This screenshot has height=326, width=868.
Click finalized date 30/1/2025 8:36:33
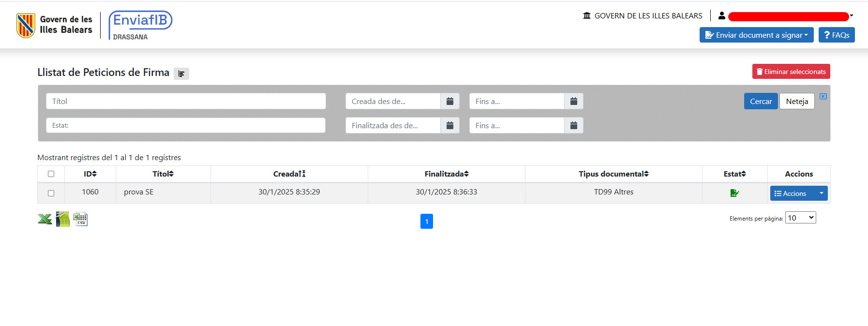(447, 192)
